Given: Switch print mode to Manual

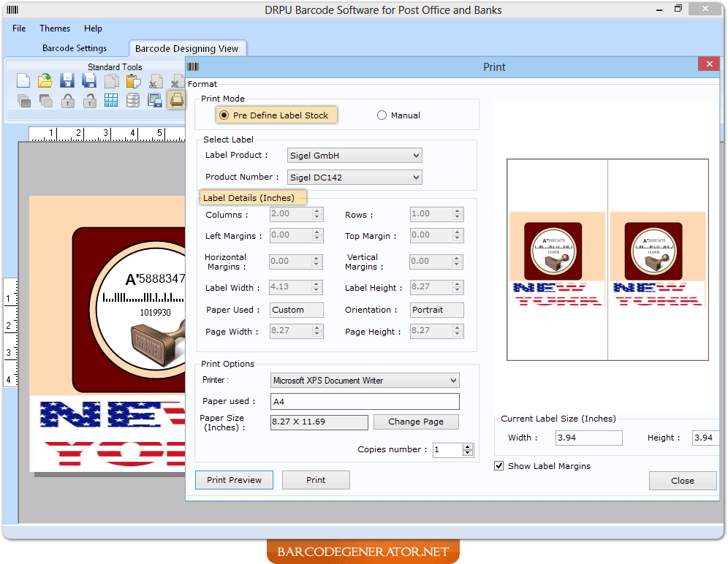Looking at the screenshot, I should 381,115.
